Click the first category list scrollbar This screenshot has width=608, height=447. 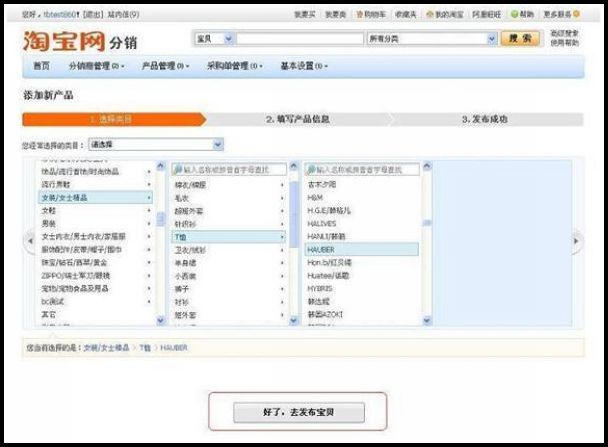point(160,240)
